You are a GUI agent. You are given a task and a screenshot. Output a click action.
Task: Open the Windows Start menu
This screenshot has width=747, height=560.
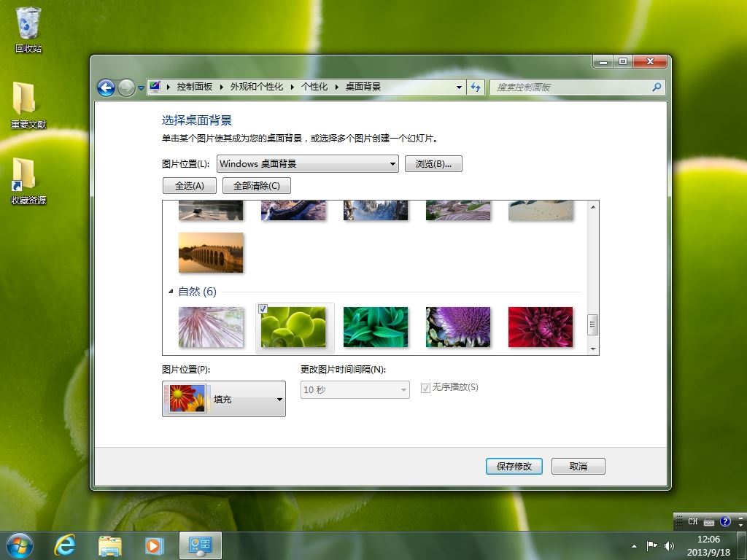[x=20, y=545]
